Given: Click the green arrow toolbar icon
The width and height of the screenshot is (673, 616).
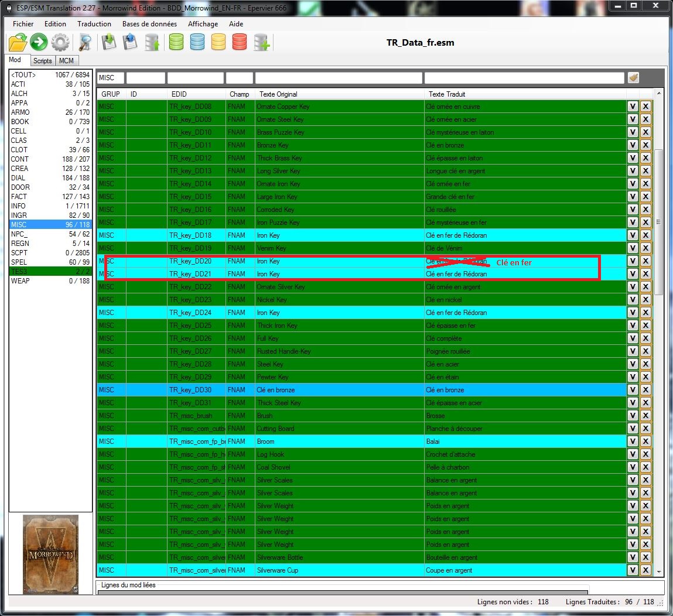Looking at the screenshot, I should click(39, 42).
